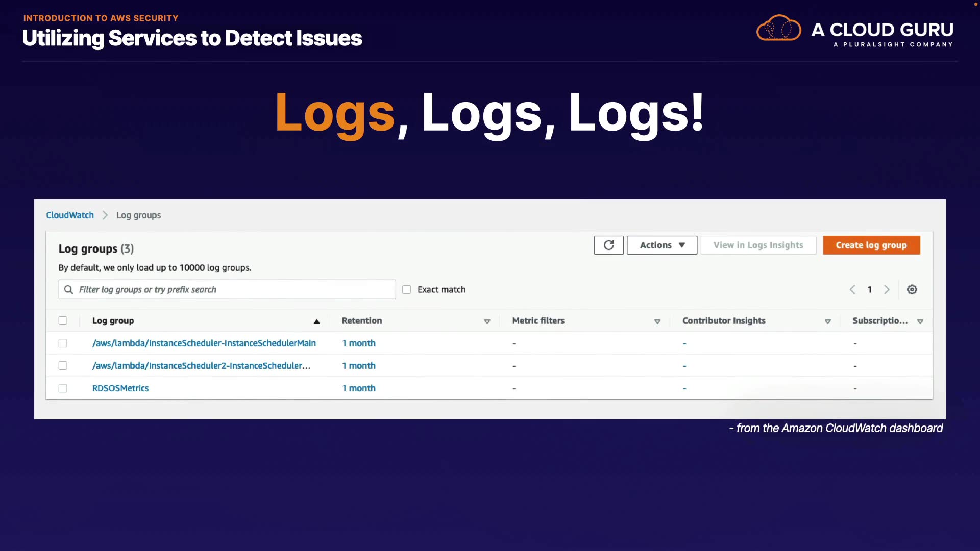Click the CloudWatch breadcrumb link

pos(70,215)
